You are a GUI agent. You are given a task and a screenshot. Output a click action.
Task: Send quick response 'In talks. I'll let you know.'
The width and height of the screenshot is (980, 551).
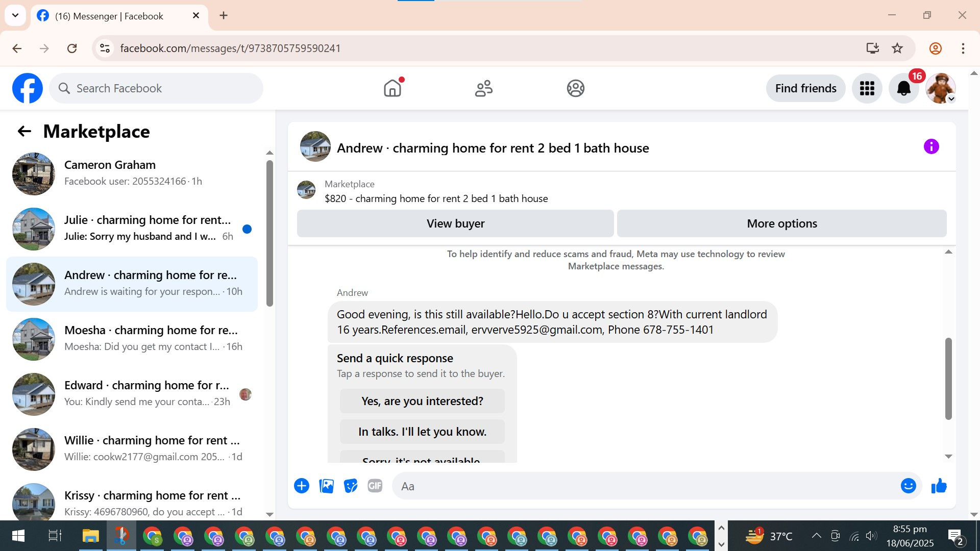point(422,432)
